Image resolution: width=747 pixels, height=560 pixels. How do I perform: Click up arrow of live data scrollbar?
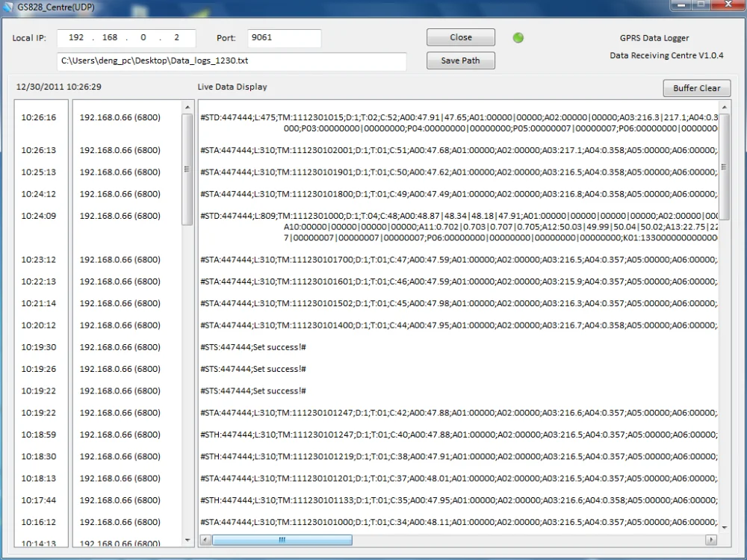coord(724,108)
